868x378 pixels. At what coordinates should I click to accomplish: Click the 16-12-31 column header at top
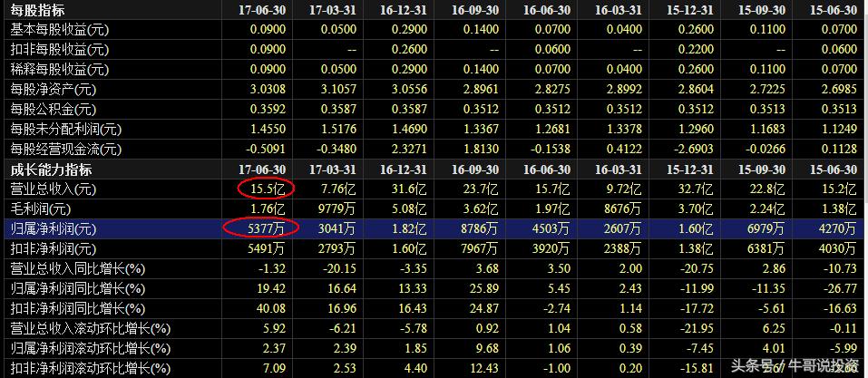(x=405, y=10)
